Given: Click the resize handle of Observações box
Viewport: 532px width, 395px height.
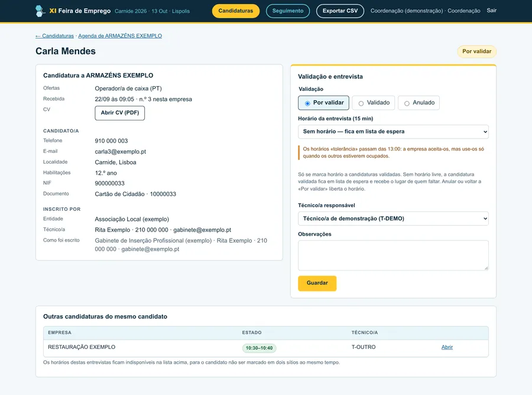Looking at the screenshot, I should 486,268.
